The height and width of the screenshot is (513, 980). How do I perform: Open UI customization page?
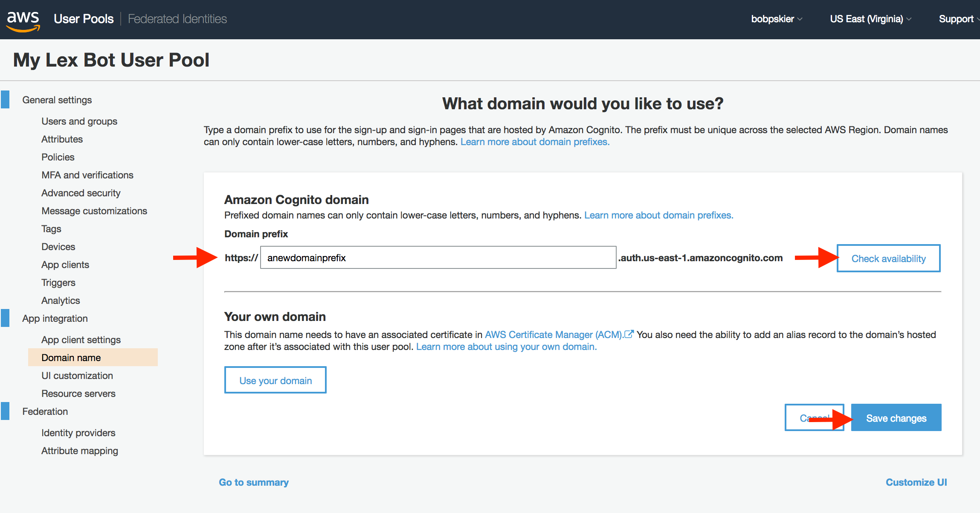(77, 376)
